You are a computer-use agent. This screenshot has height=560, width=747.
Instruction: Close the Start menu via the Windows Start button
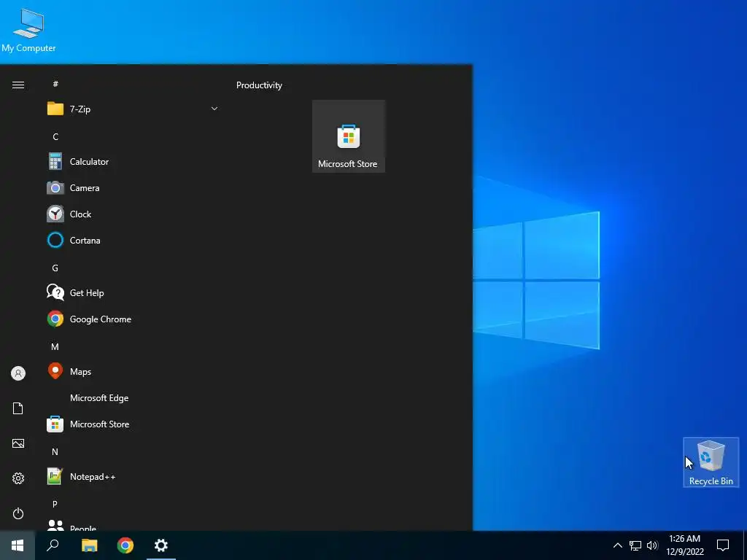(18, 545)
